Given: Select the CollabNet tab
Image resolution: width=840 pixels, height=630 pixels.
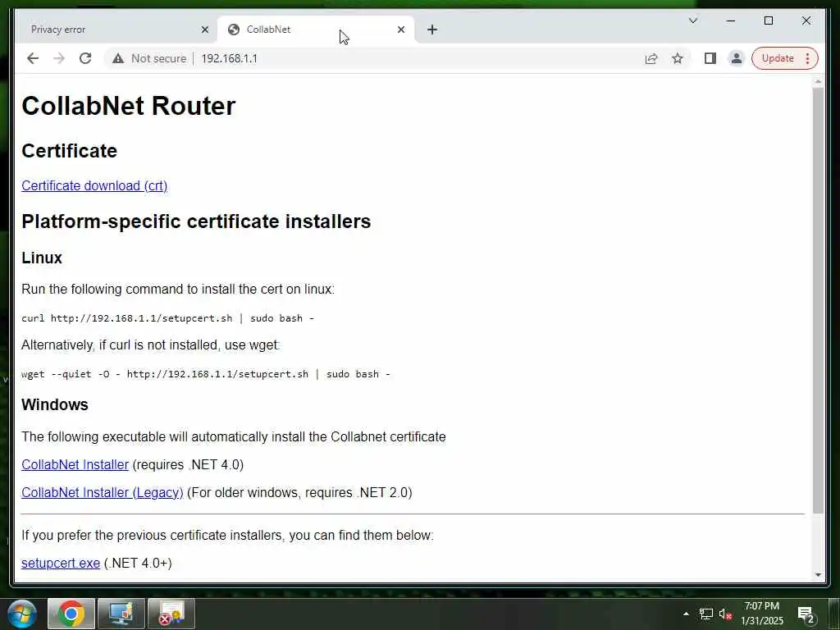Looking at the screenshot, I should click(315, 30).
